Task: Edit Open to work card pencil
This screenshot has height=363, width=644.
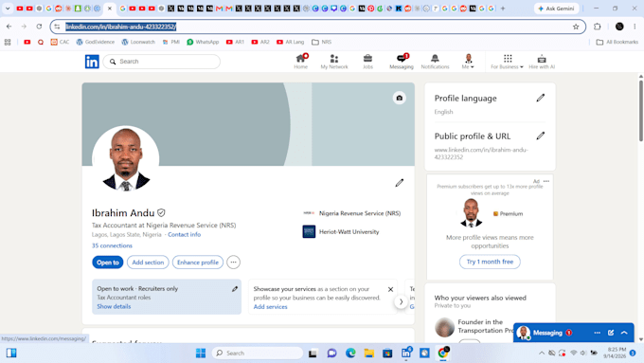Action: coord(235,289)
